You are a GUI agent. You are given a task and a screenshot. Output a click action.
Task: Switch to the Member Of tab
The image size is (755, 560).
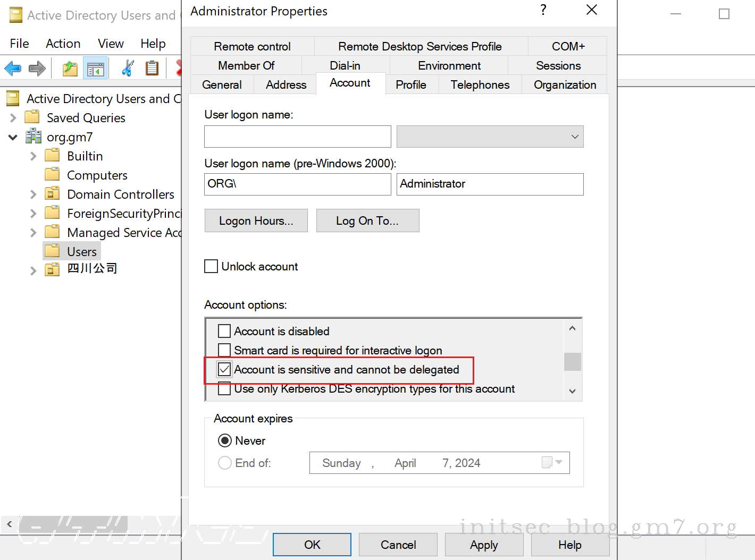(x=246, y=65)
